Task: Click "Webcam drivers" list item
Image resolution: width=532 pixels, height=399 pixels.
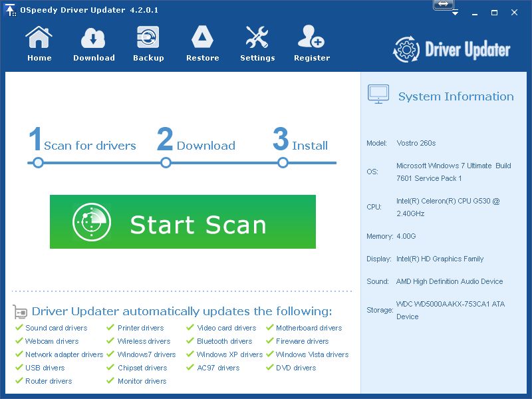Action: [52, 341]
